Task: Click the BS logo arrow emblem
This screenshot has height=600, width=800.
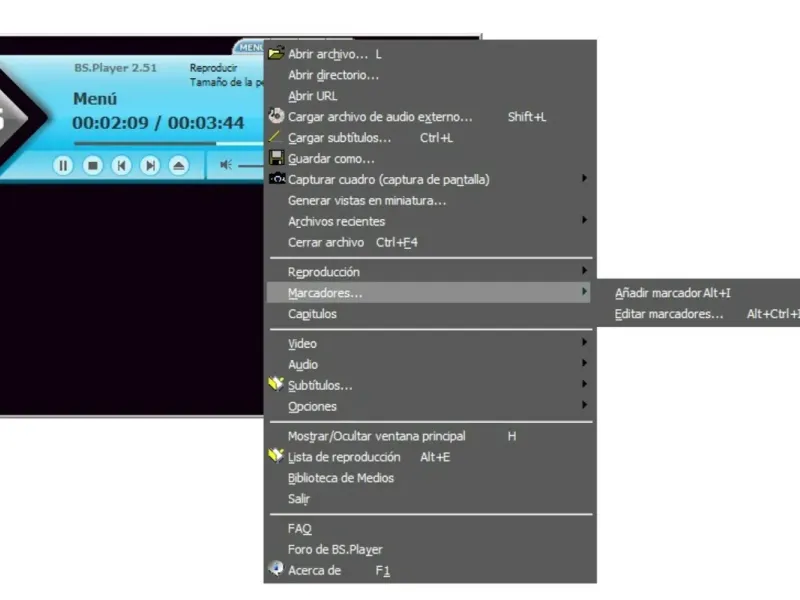Action: click(23, 118)
